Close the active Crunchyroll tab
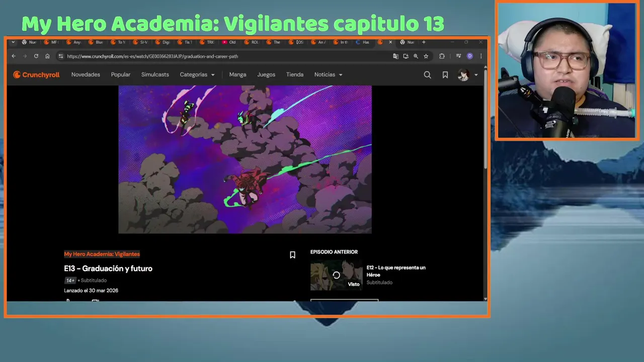Screen dimensions: 644x362 coord(390,42)
